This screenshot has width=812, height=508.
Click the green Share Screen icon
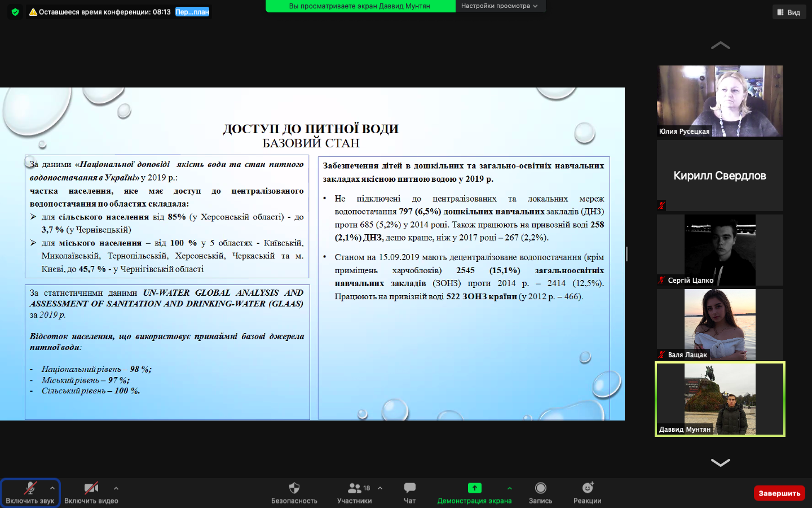click(x=474, y=488)
